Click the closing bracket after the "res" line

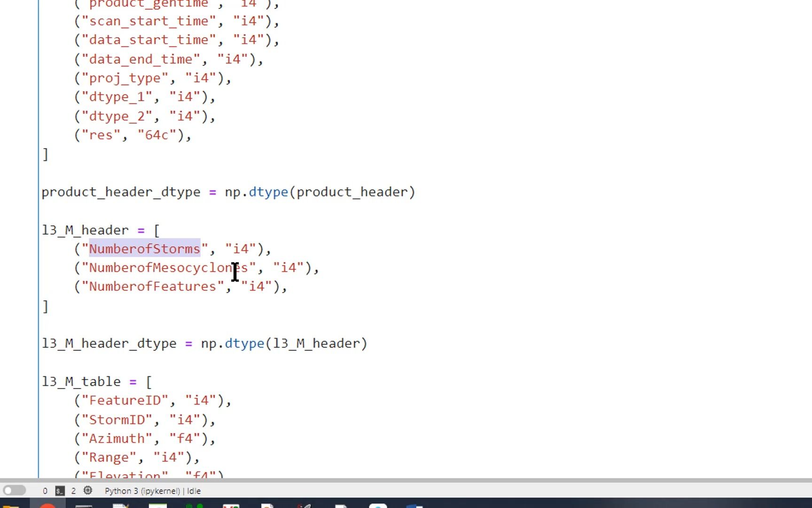45,154
